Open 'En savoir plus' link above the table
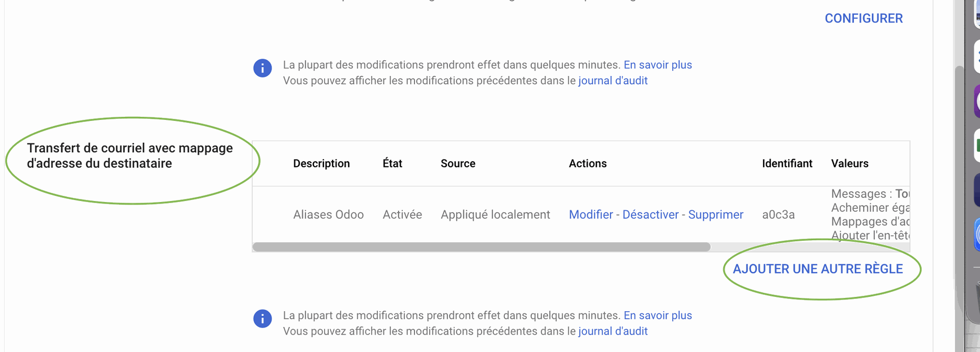 pos(657,65)
